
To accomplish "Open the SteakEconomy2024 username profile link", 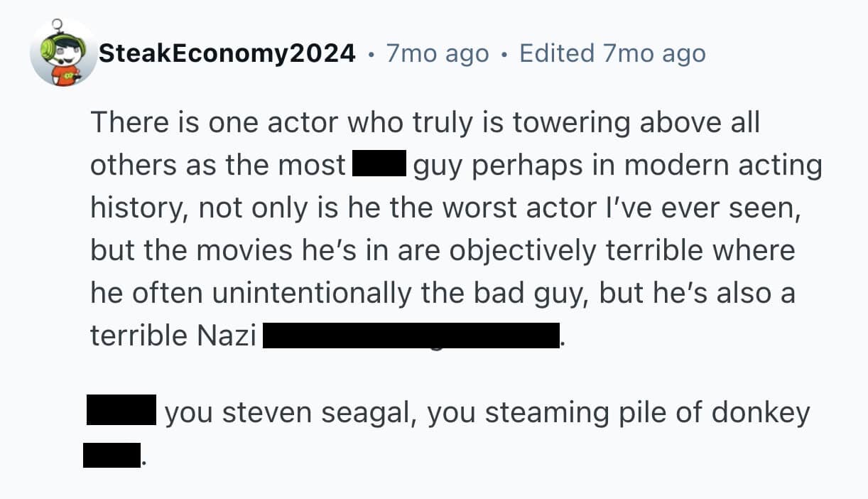I will coord(227,53).
